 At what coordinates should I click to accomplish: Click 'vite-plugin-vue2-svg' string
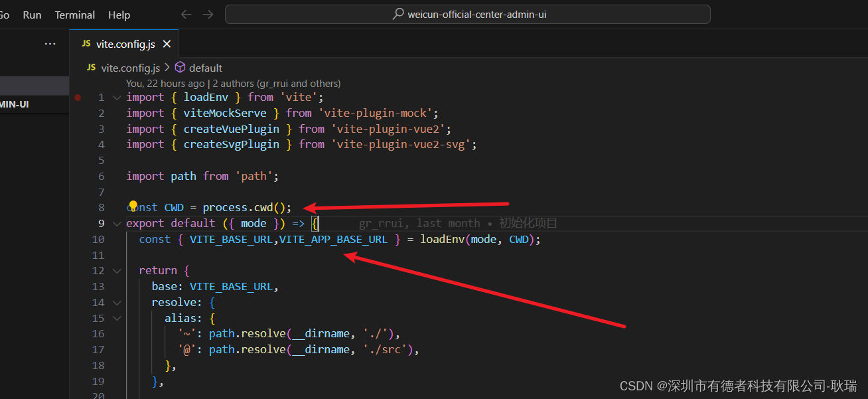pyautogui.click(x=400, y=144)
